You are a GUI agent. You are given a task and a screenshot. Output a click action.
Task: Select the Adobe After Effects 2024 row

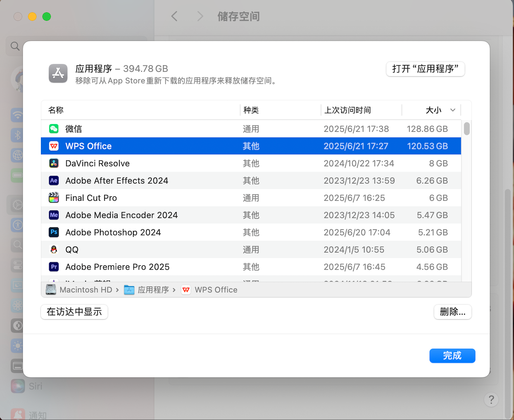click(x=251, y=181)
